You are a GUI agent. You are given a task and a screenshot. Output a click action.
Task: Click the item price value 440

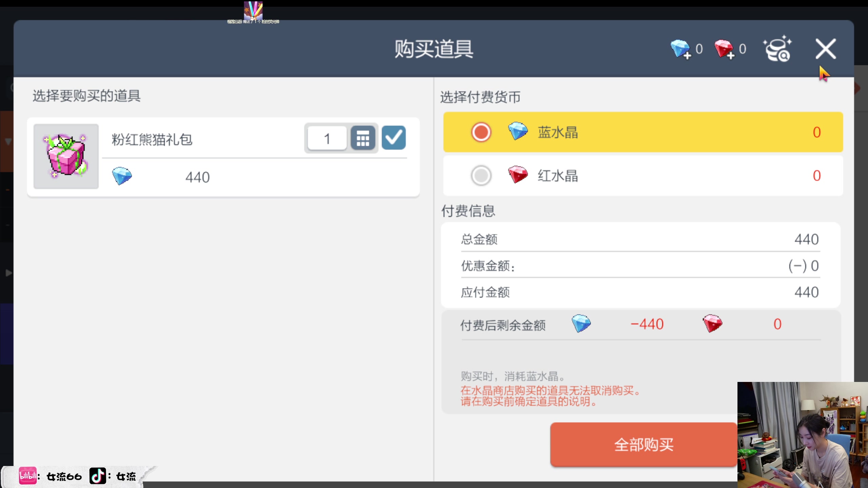point(197,177)
